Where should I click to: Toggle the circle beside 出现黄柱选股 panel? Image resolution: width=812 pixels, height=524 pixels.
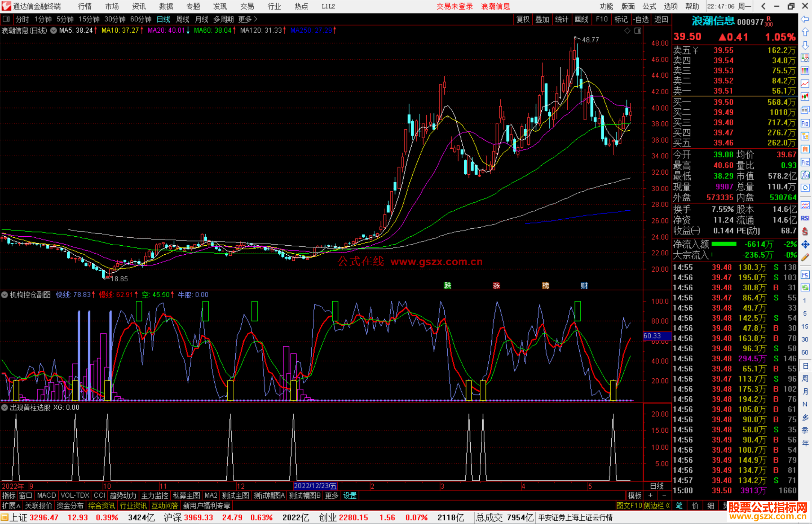[5, 408]
